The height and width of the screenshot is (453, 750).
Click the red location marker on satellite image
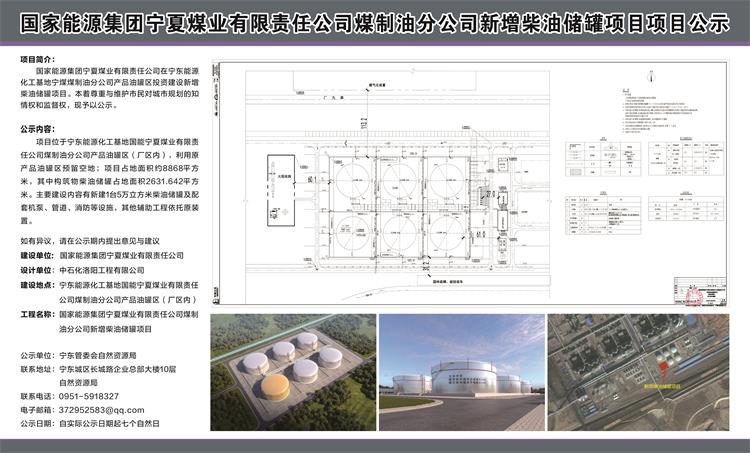click(663, 372)
